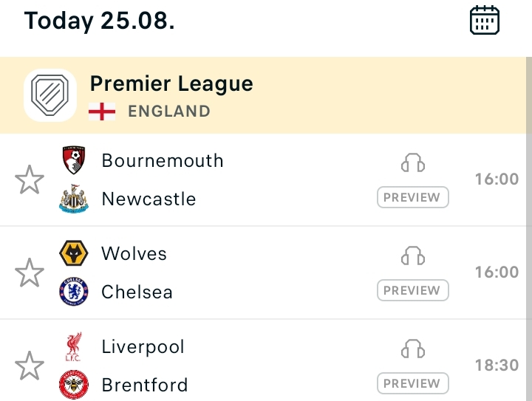Viewport: 532px width, 401px height.
Task: Open PREVIEW for Bournemouth vs Newcastle
Action: tap(413, 197)
